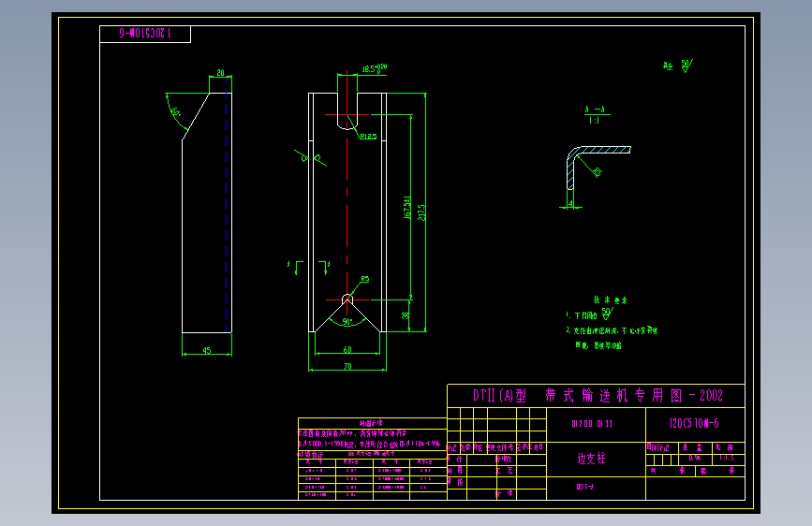Click the '1:1.5' scale value in title block
This screenshot has height=526, width=812.
coord(726,458)
